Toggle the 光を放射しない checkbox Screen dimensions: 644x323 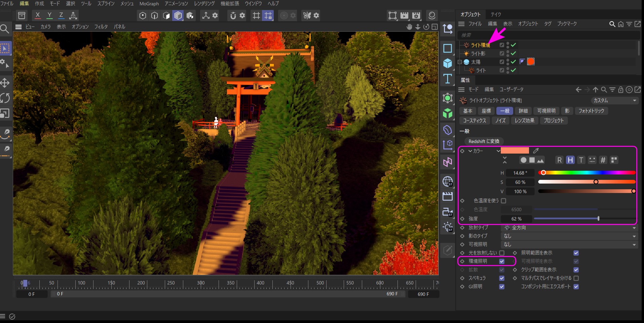click(502, 253)
